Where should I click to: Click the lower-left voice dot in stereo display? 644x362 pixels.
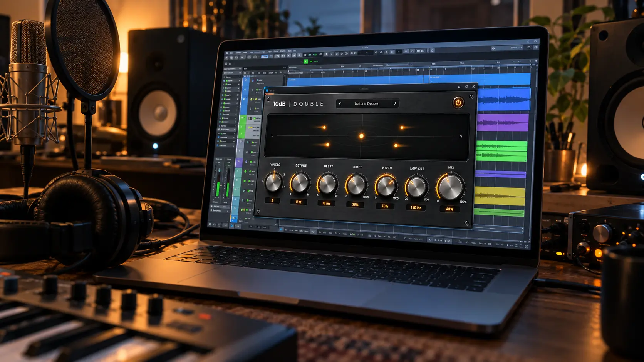pyautogui.click(x=327, y=145)
